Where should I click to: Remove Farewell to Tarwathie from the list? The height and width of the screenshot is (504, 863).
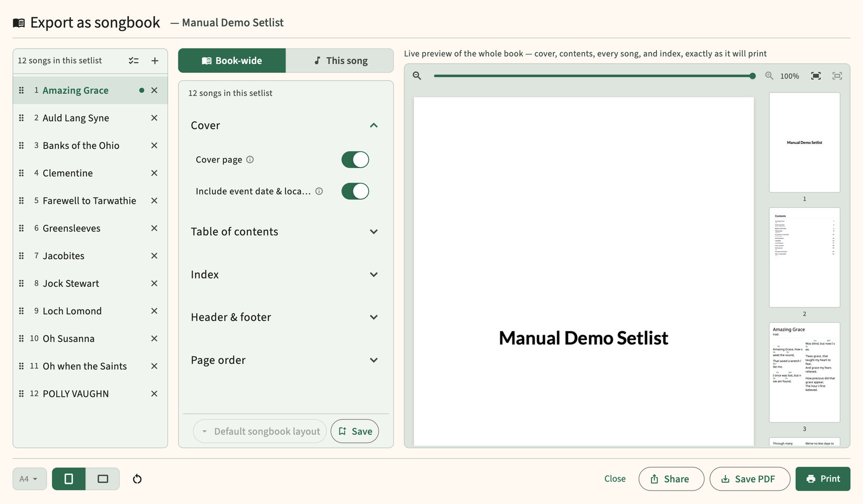point(154,201)
